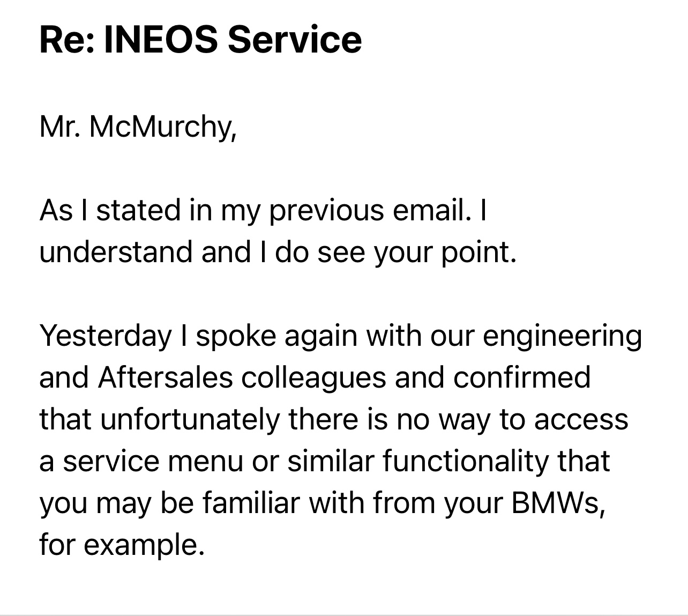This screenshot has height=616, width=688.
Task: Tap the 'Re: INEOS Service' subject heading
Action: (x=200, y=40)
